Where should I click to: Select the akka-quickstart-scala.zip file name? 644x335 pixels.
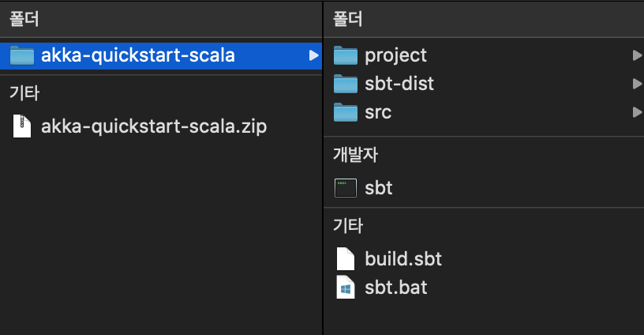click(x=154, y=126)
